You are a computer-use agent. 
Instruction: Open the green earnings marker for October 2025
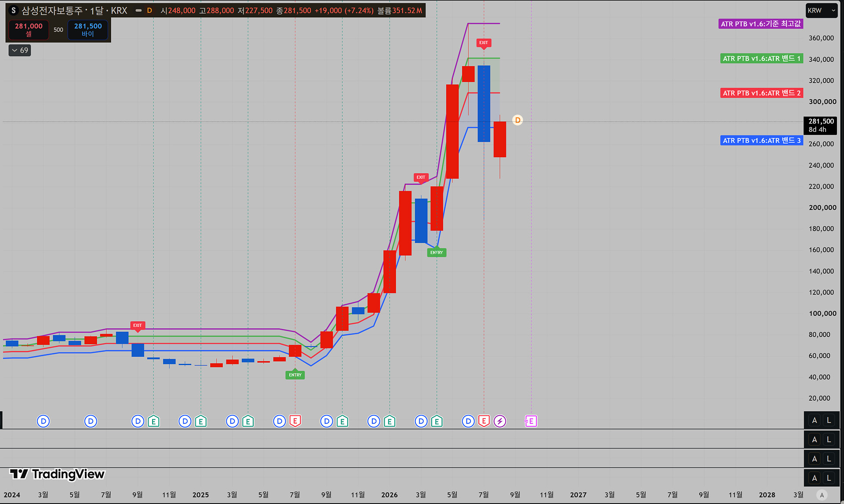342,421
